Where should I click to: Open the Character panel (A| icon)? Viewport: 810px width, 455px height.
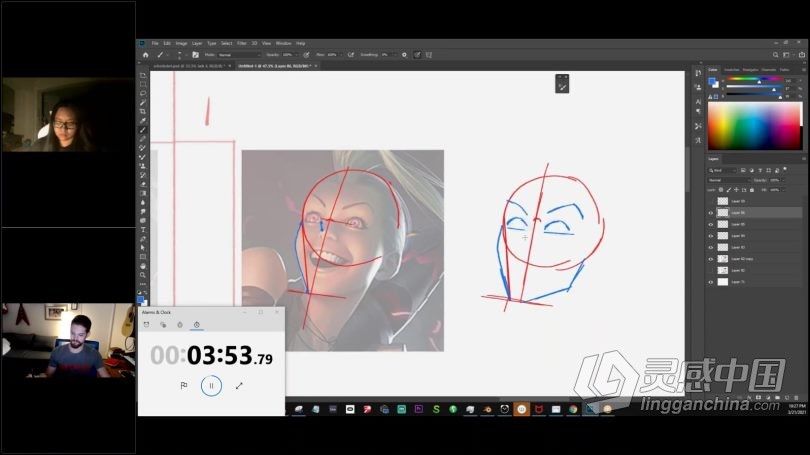pos(698,101)
